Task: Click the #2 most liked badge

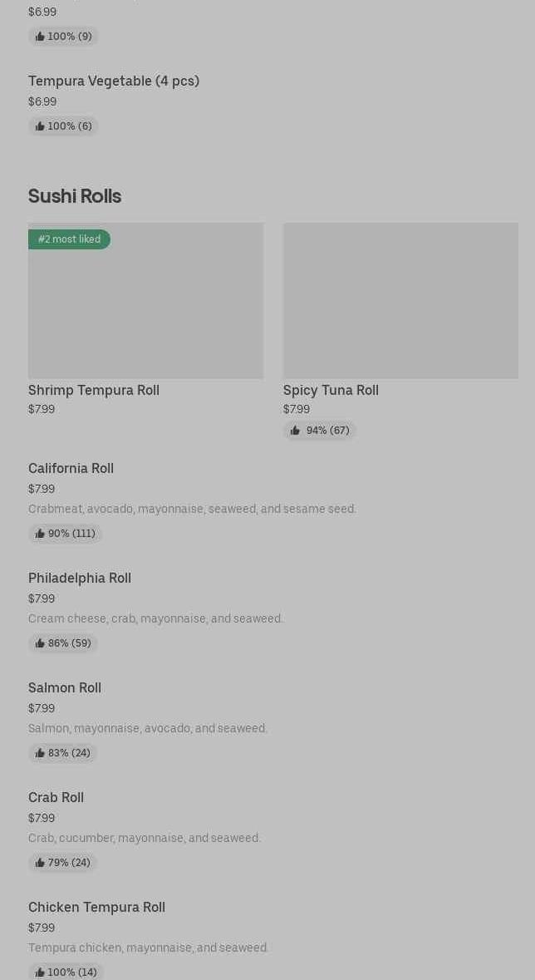Action: 69,239
